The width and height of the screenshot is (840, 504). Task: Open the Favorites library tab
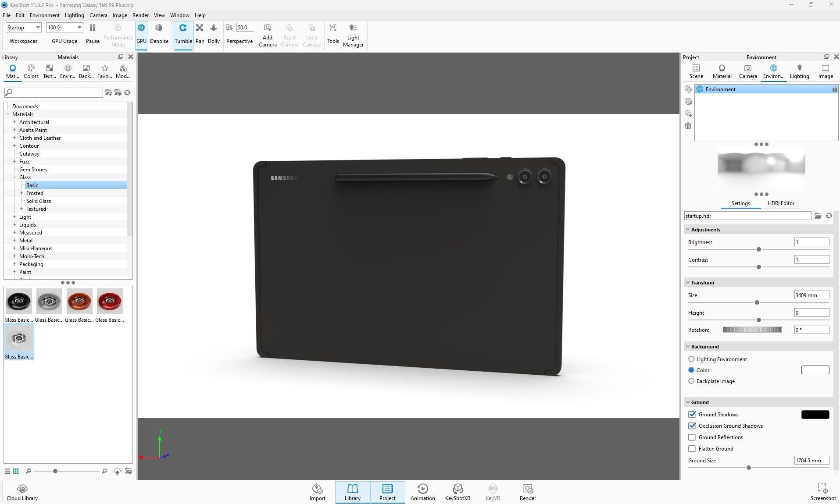[x=104, y=71]
